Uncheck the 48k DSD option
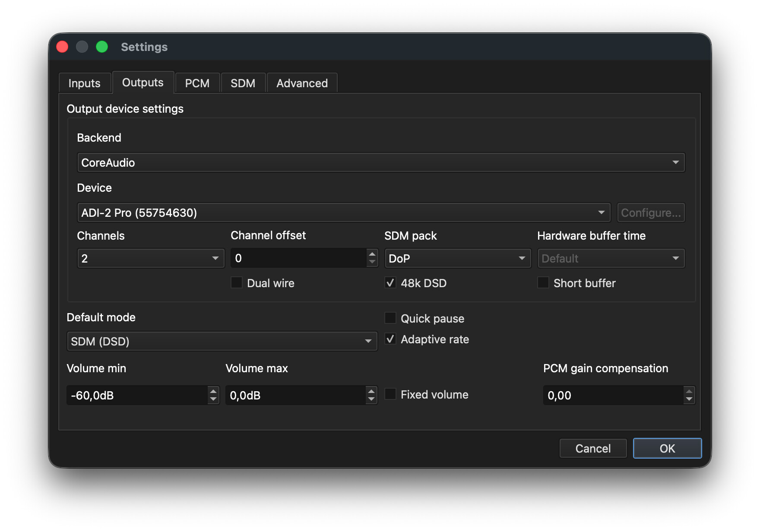 coord(390,283)
